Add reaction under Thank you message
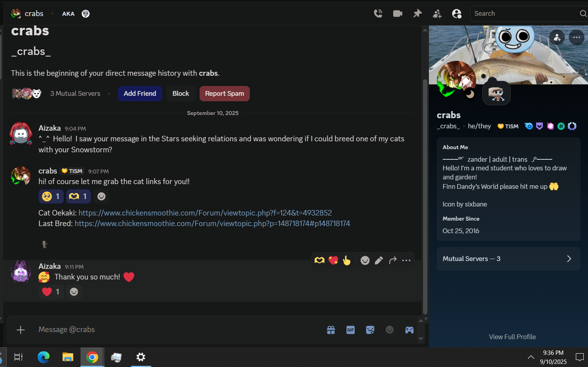Viewport: 588px width, 367px height. tap(74, 292)
